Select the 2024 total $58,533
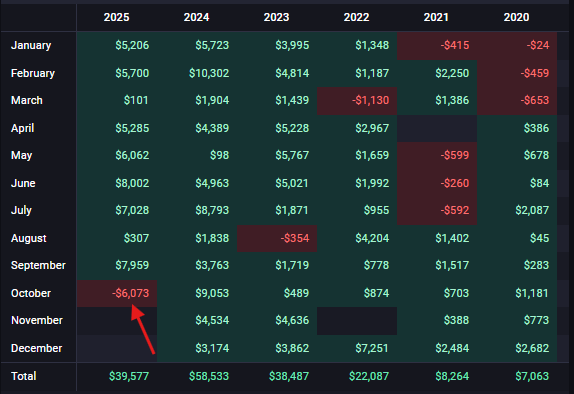Screen dimensions: 574x394 pyautogui.click(x=209, y=376)
